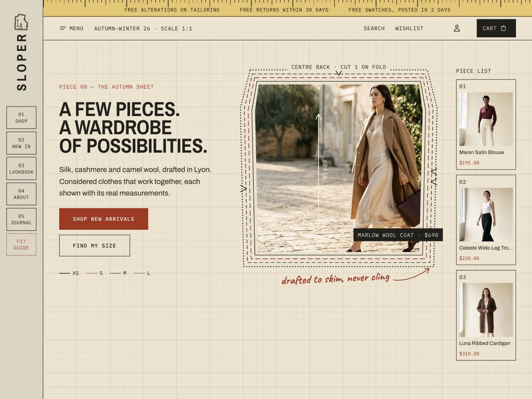The height and width of the screenshot is (399, 532).
Task: Click the Celeste Wide-Leg Tro... title
Action: 486,248
